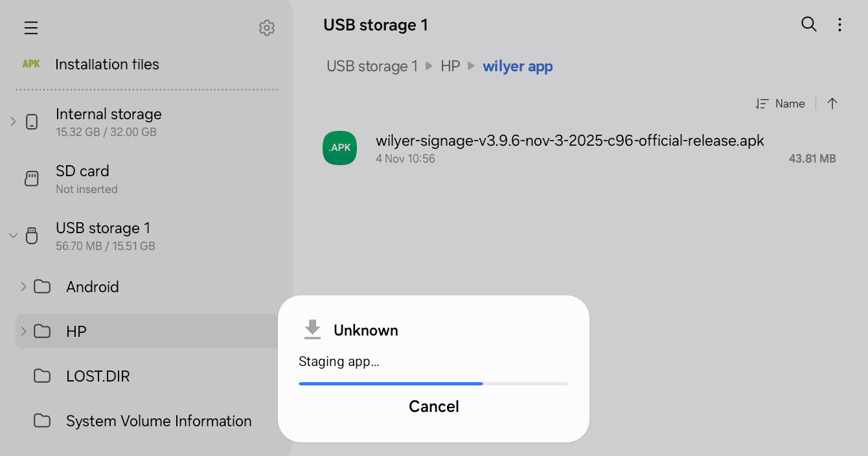Go to HP in breadcrumb path
Screen dimensions: 868x456
450,66
